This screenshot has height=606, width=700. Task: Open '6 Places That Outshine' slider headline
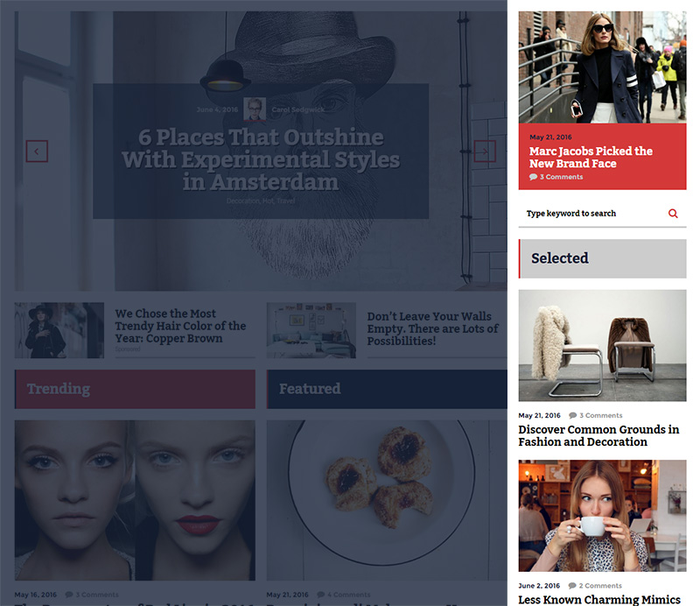click(x=261, y=159)
